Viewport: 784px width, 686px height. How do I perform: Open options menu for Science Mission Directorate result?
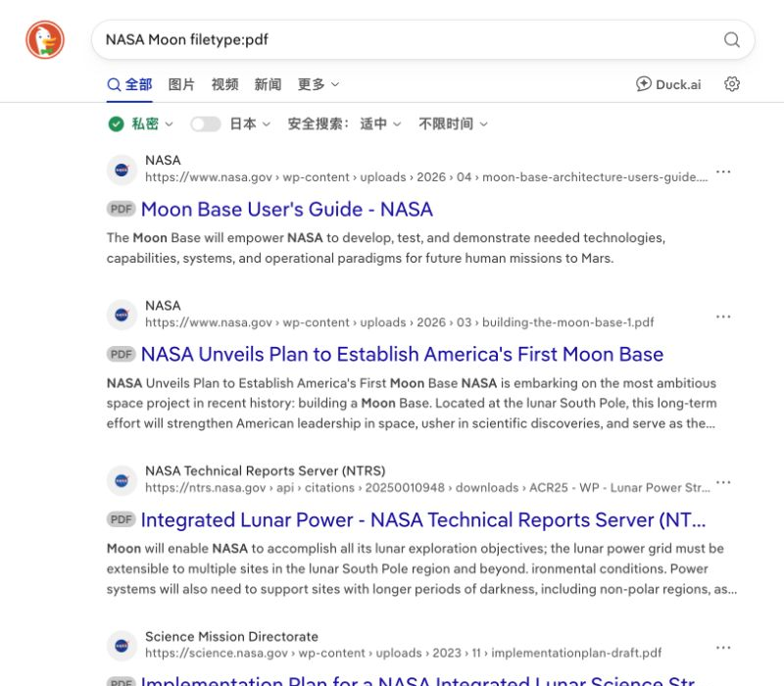(723, 648)
